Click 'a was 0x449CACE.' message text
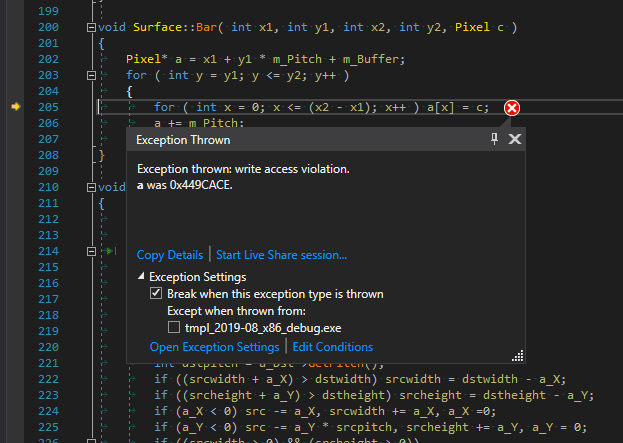This screenshot has height=443, width=623. tap(185, 185)
